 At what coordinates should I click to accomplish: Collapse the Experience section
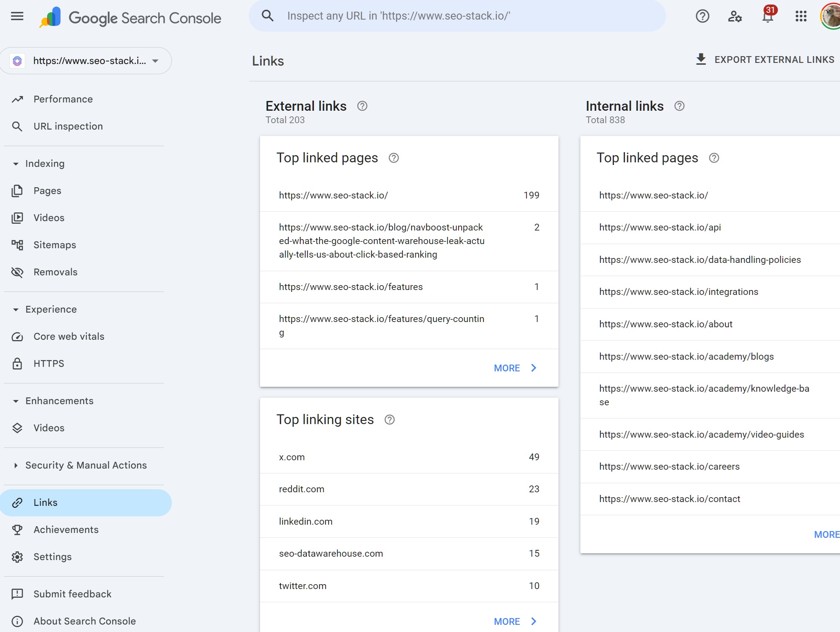[15, 309]
